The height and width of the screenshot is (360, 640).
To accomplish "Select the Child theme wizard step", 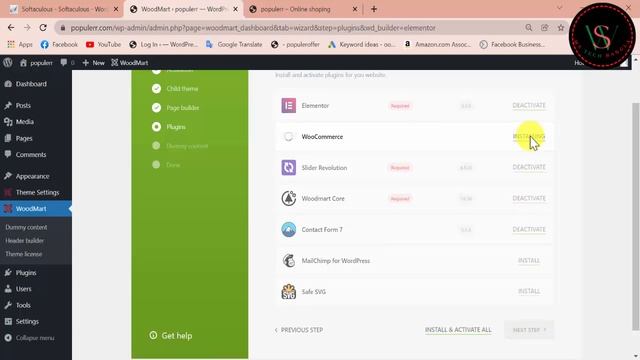I will [x=175, y=89].
